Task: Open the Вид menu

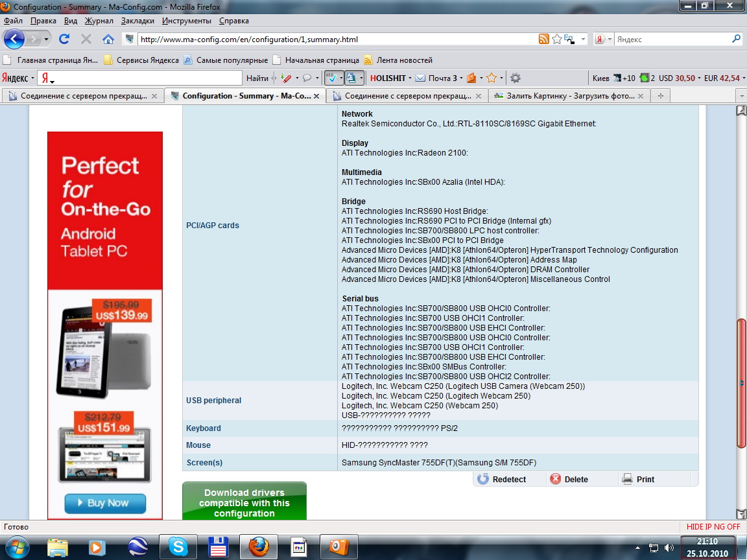Action: 71,21
